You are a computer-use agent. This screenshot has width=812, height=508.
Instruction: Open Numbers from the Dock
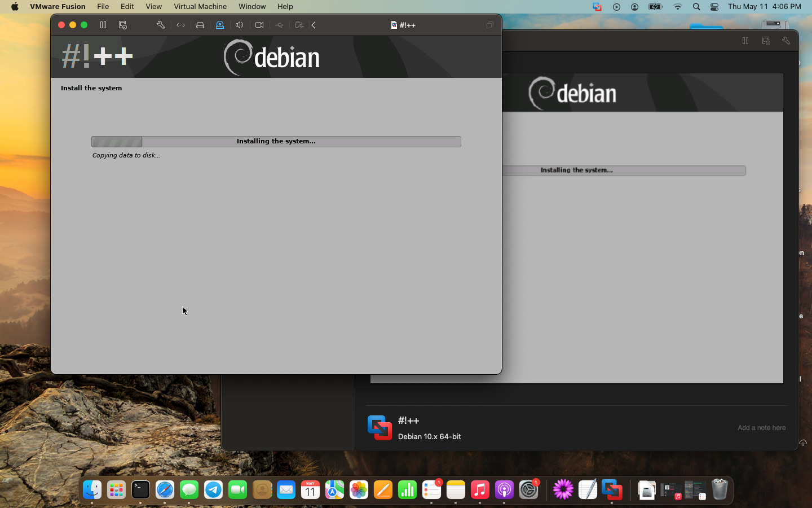point(408,490)
